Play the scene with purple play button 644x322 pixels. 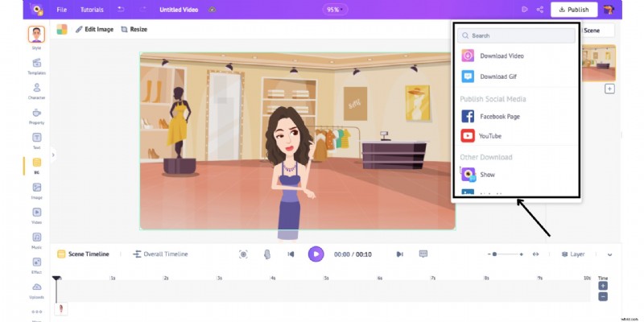pyautogui.click(x=316, y=254)
